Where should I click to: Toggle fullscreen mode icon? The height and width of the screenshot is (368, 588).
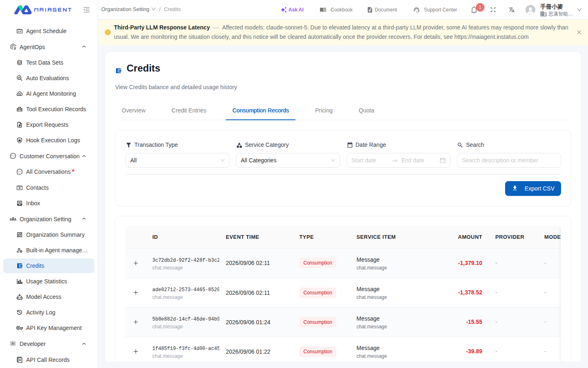pyautogui.click(x=493, y=10)
